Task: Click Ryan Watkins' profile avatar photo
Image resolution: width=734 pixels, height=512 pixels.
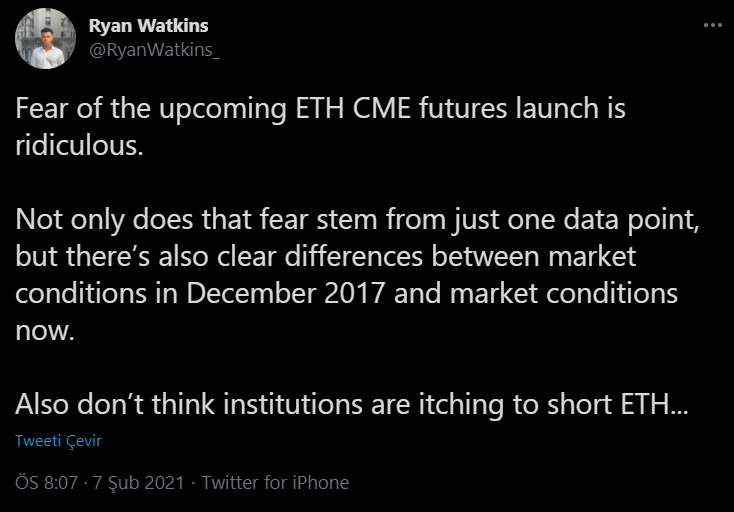Action: coord(46,39)
